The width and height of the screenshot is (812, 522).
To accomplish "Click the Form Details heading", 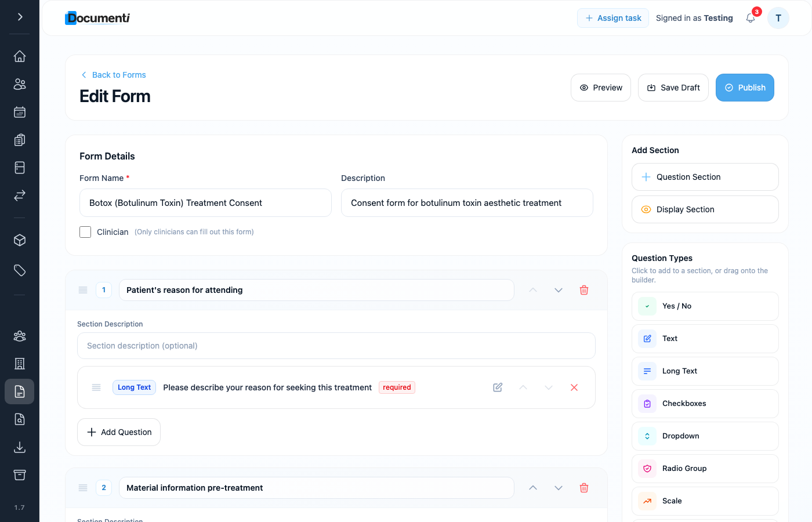I will click(107, 156).
